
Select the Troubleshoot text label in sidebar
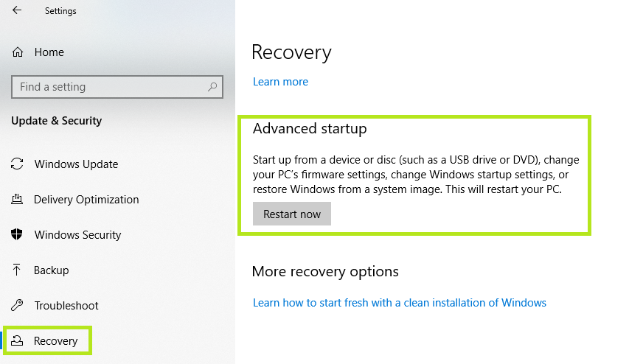click(66, 306)
